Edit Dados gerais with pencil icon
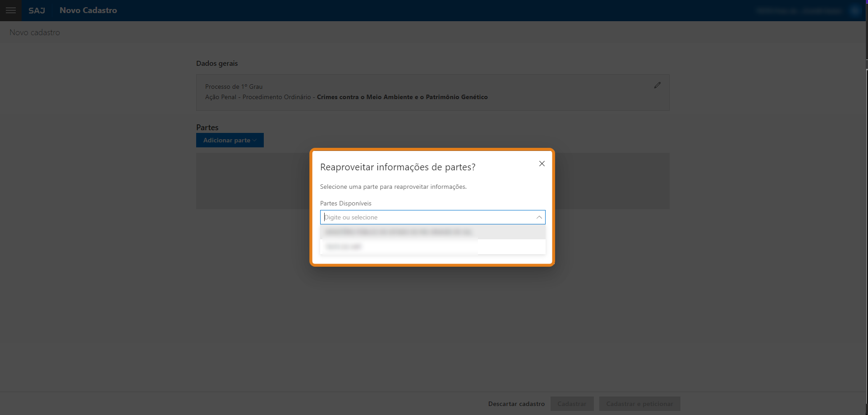 click(657, 85)
